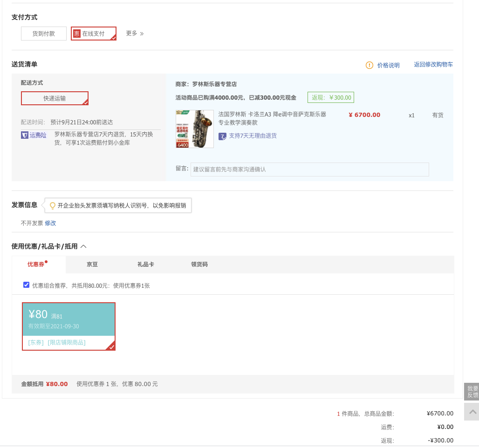
Task: Expand 更多 payment methods
Action: 135,33
